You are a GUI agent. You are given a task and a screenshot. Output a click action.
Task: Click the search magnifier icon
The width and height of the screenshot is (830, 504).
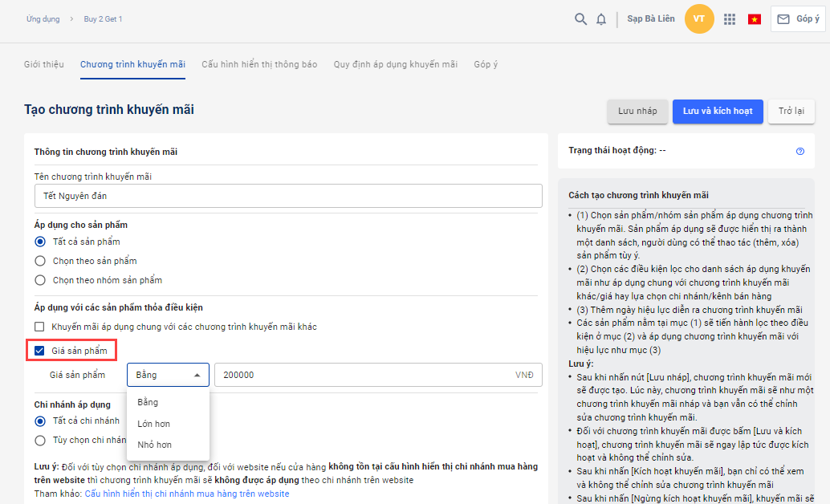click(x=580, y=19)
